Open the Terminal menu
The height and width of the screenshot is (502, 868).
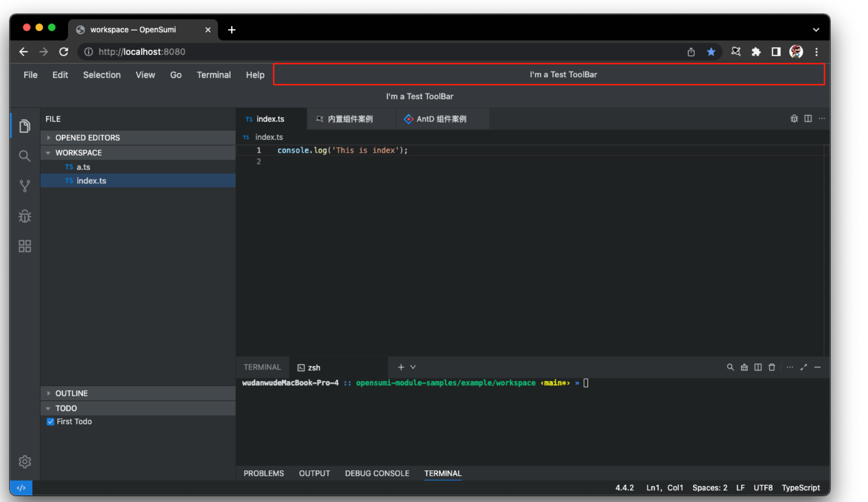(x=214, y=74)
